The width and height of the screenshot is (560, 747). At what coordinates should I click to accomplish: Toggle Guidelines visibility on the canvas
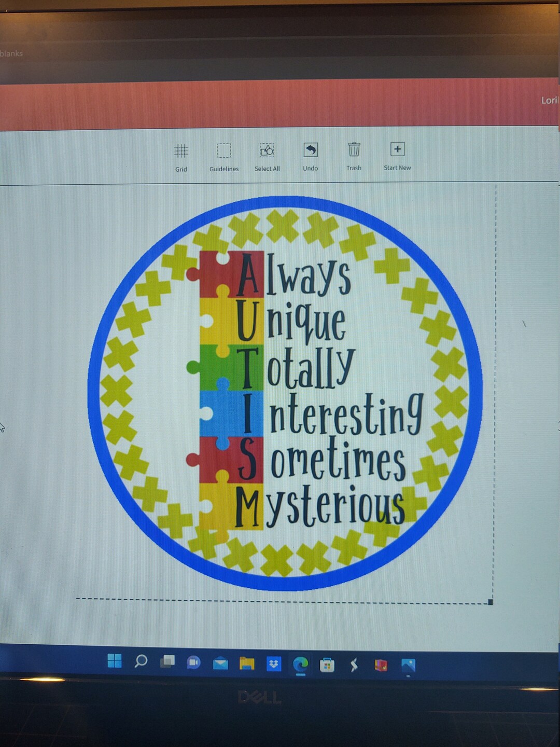(x=223, y=156)
